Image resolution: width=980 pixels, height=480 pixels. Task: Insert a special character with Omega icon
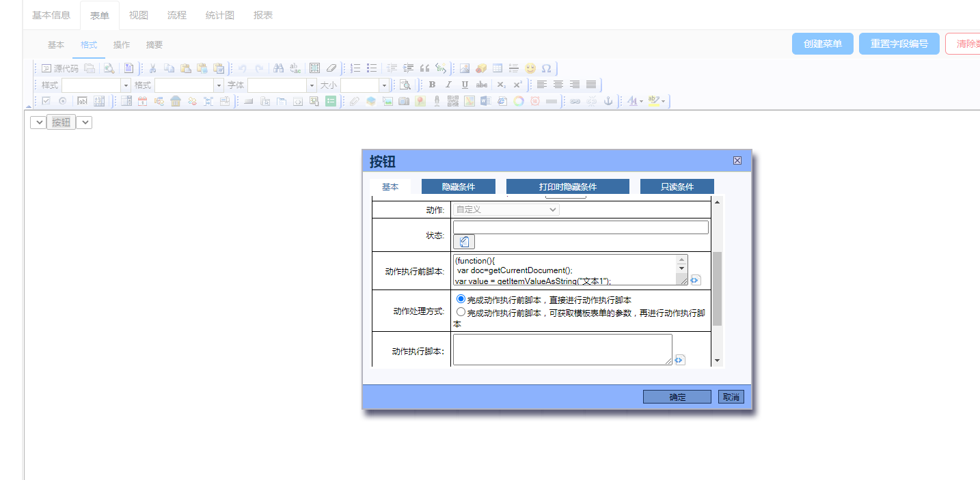(x=547, y=68)
